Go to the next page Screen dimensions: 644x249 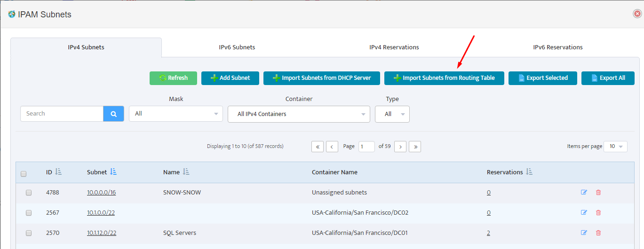point(400,147)
